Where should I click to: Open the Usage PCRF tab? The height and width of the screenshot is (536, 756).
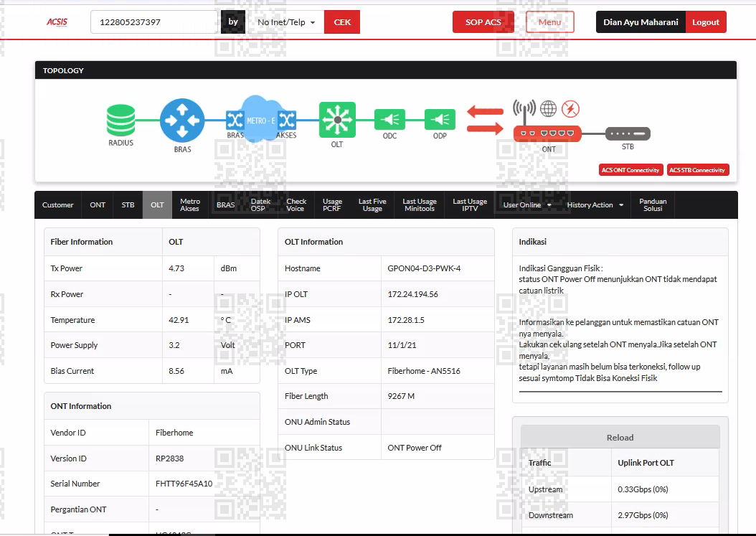tap(332, 205)
